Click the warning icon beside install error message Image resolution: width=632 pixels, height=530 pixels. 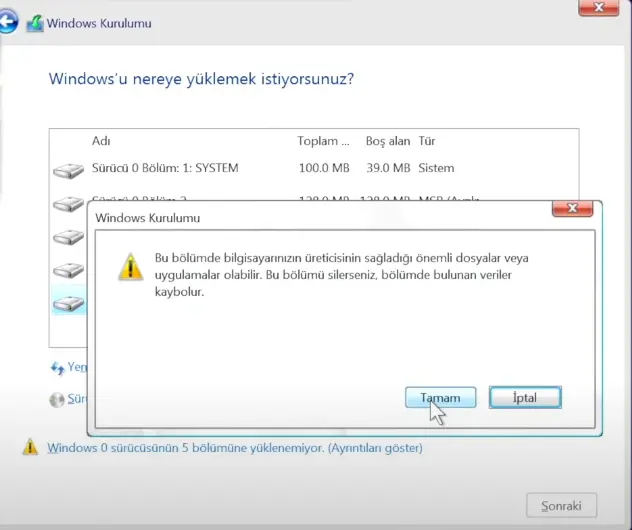[30, 447]
